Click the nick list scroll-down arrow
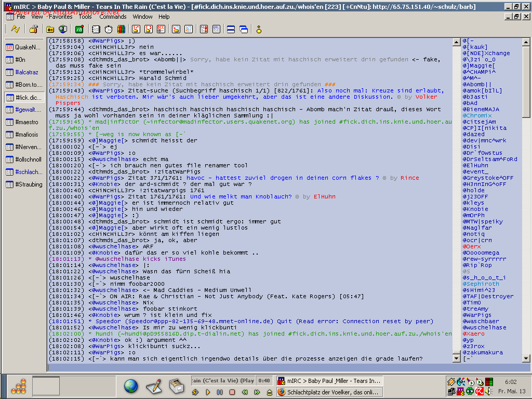532x399 pixels. point(526,358)
